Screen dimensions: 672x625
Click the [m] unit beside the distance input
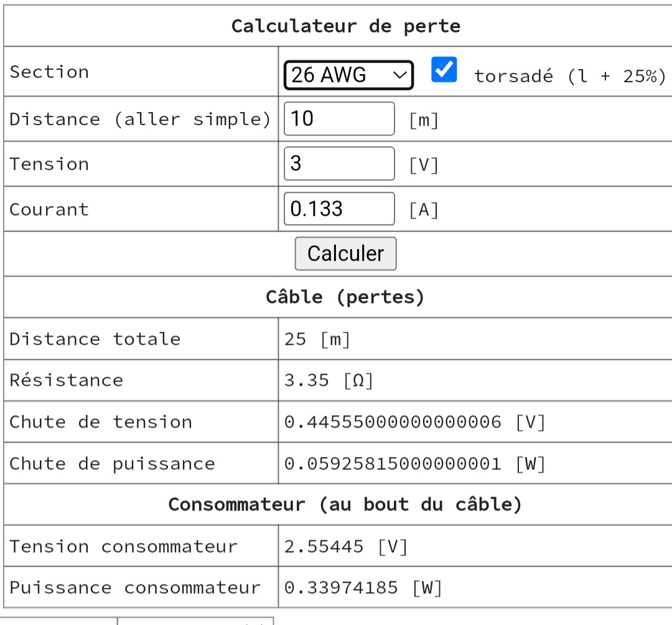click(x=424, y=120)
